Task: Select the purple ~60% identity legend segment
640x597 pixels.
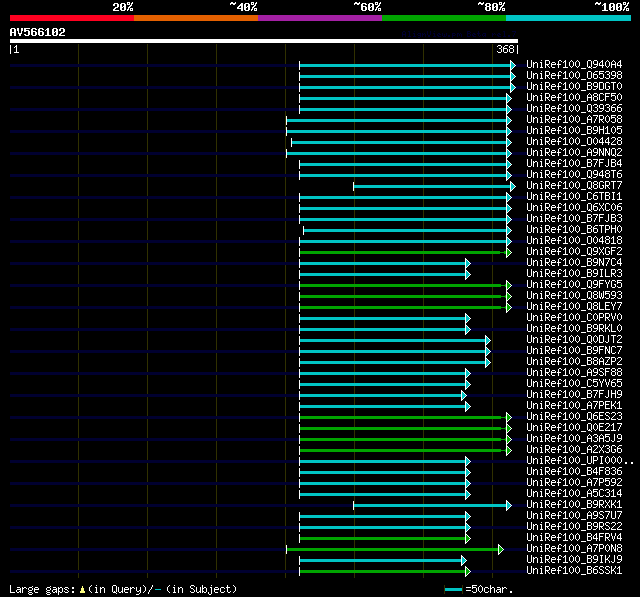Action: point(320,18)
